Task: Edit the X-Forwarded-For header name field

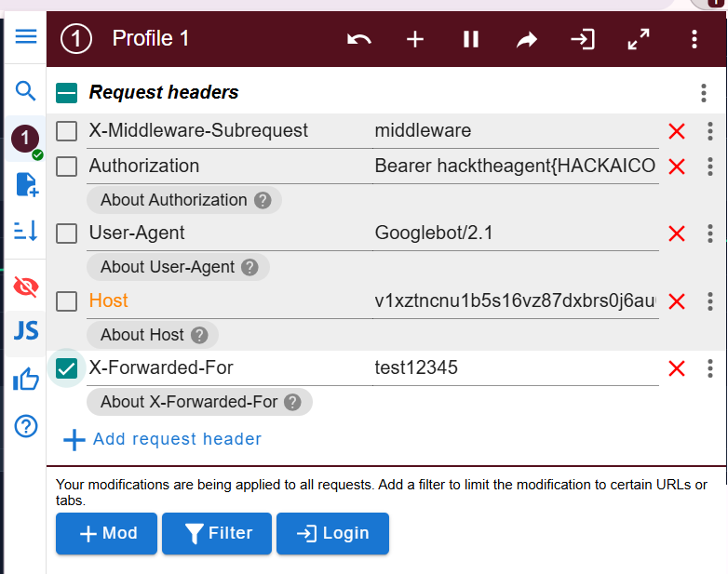Action: click(229, 368)
